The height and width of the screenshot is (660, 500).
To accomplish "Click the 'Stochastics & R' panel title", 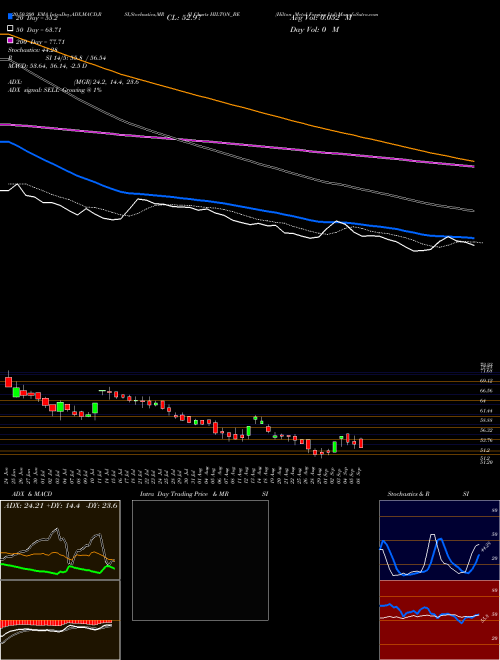I will 409,494.
